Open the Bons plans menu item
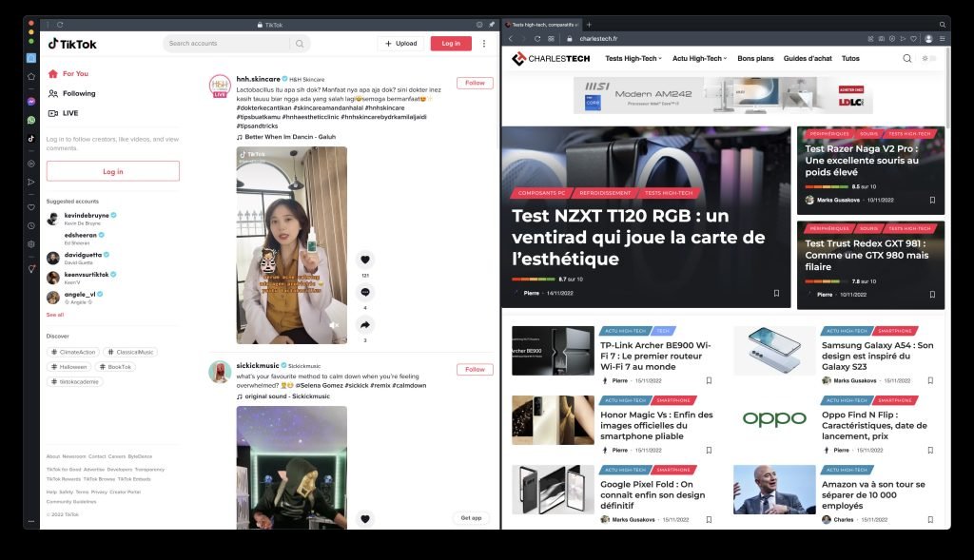Screen dimensions: 974x560 point(755,58)
